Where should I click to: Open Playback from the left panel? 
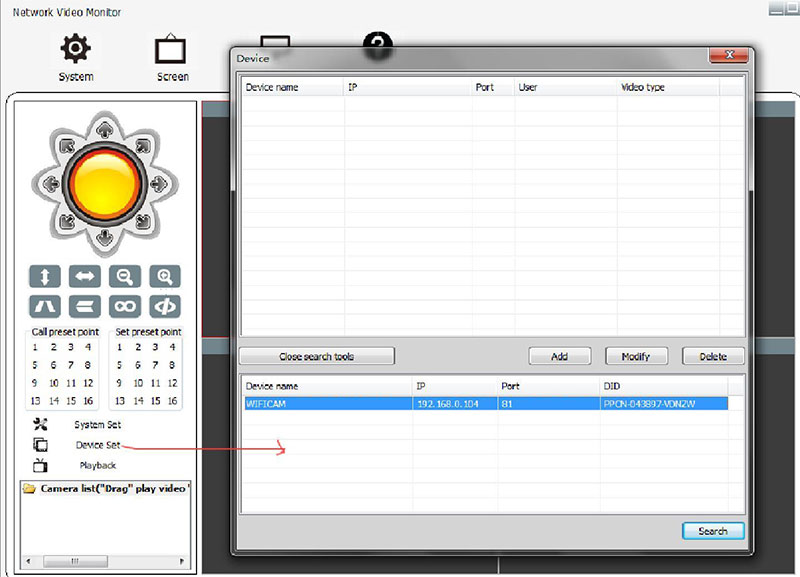pos(98,465)
